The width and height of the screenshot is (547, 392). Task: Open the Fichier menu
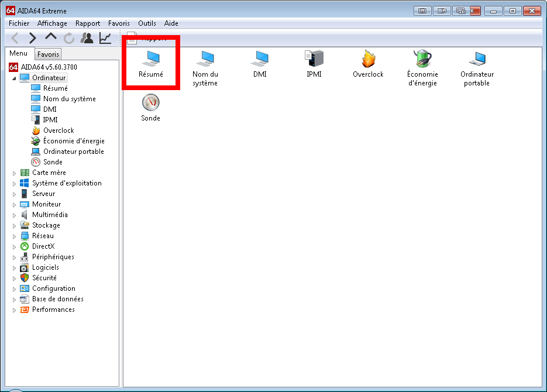click(19, 23)
